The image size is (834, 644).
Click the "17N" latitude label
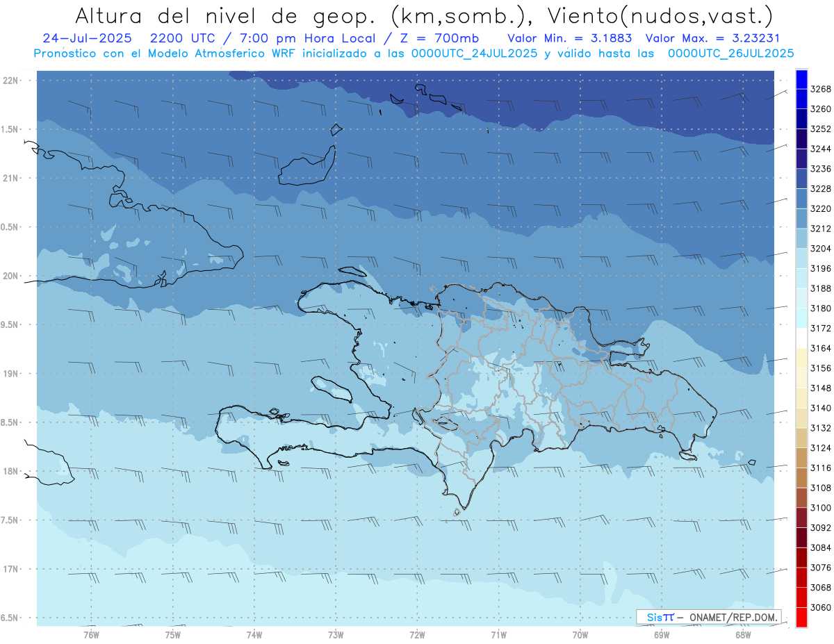(10, 569)
